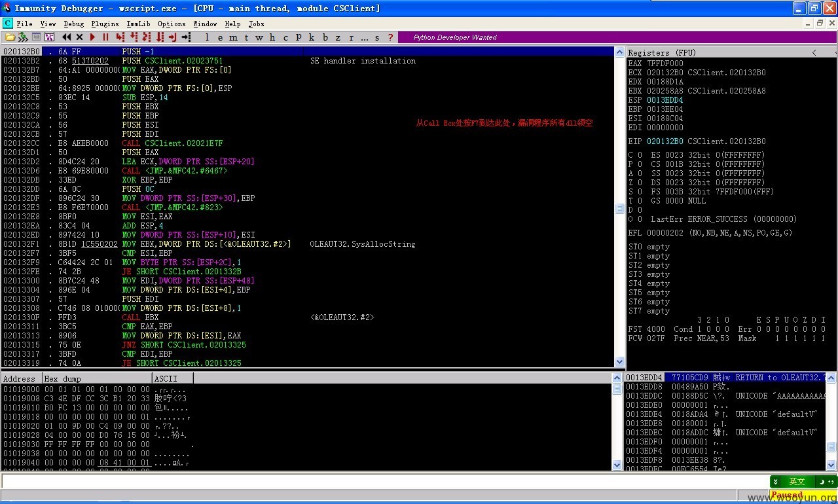Viewport: 838px width, 504px height.
Task: Click disassembly pane scrollbar up arrow
Action: [x=619, y=52]
